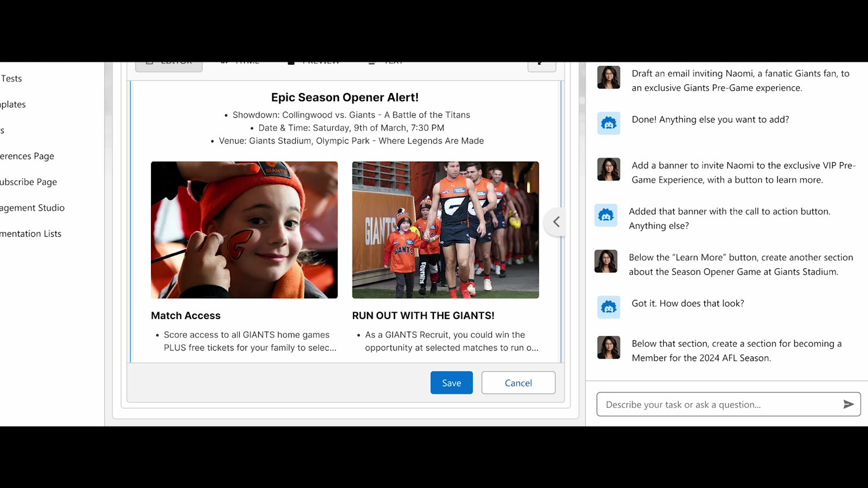
Task: Click the user avatar beside "Below the Learn More button"
Action: click(606, 261)
